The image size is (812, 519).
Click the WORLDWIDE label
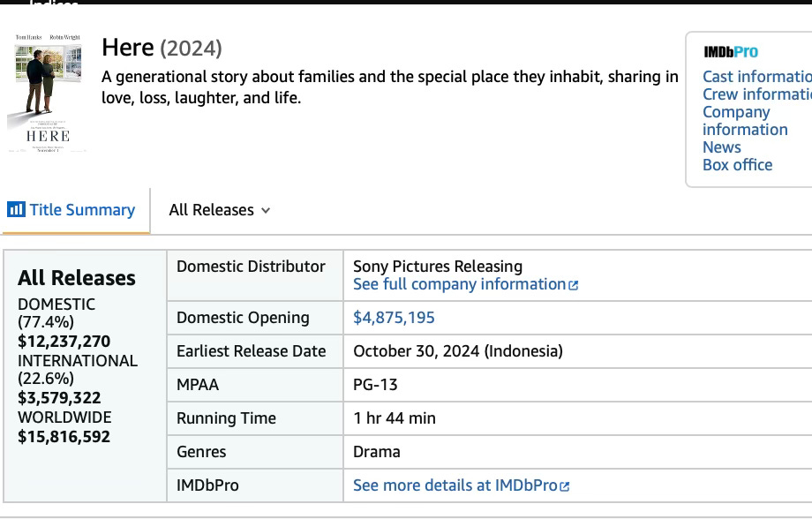coord(64,417)
